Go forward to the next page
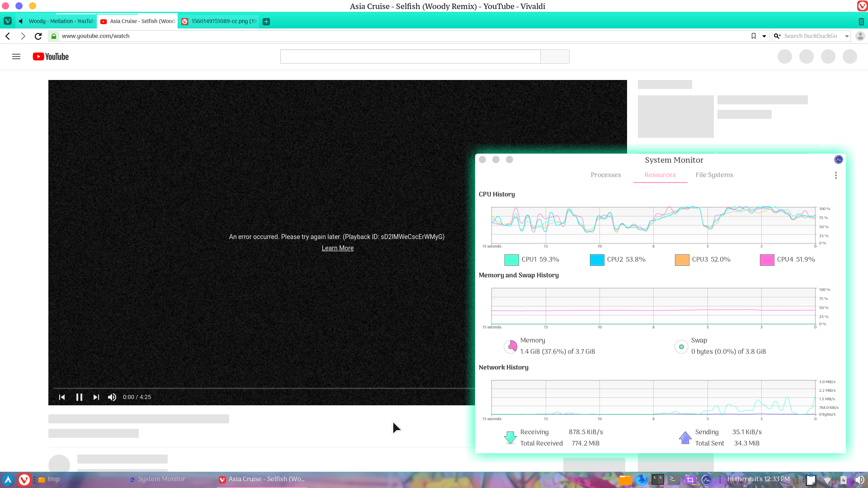 tap(23, 36)
